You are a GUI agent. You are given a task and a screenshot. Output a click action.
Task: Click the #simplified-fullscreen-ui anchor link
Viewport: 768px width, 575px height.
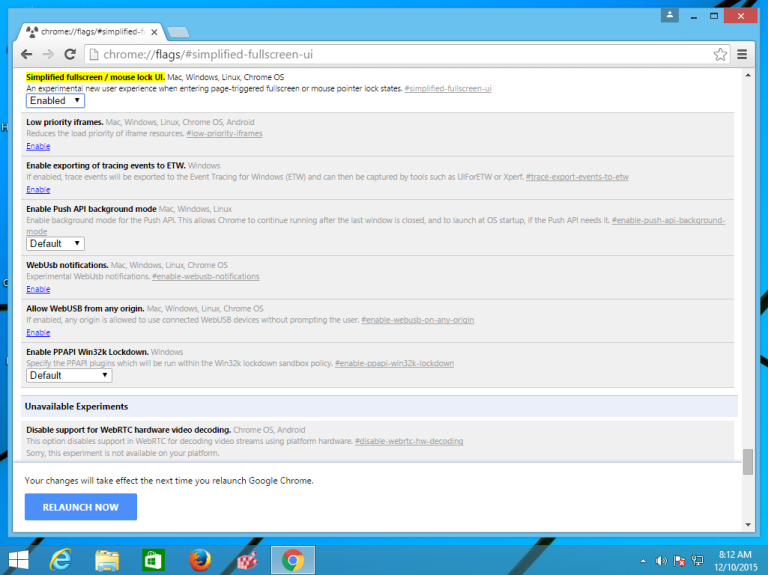click(x=448, y=89)
